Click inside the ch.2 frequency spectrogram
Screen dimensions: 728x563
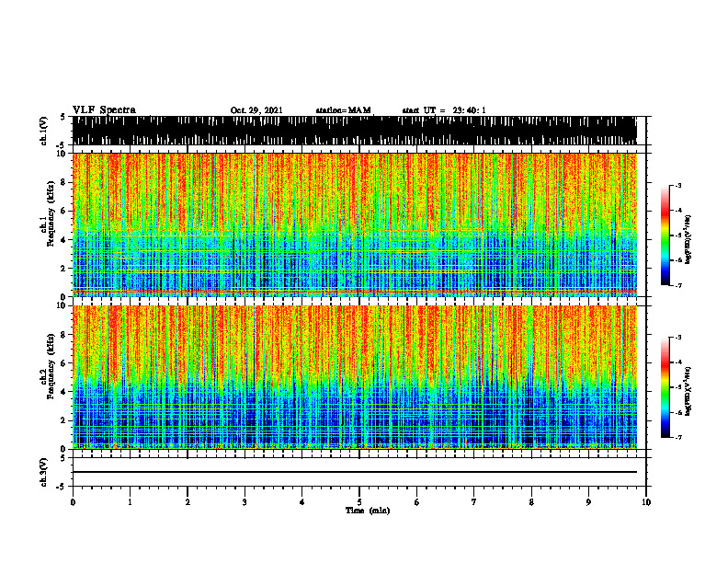[355, 377]
